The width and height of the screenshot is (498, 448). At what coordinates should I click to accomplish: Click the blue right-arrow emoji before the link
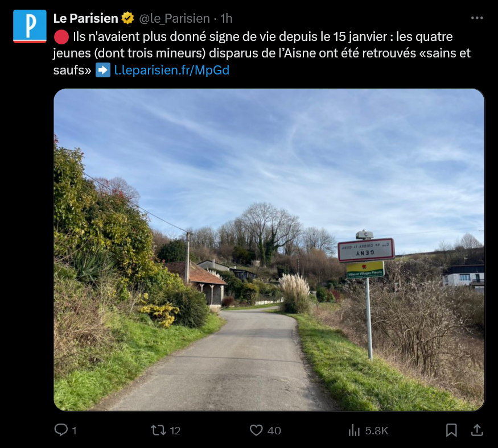click(x=102, y=70)
